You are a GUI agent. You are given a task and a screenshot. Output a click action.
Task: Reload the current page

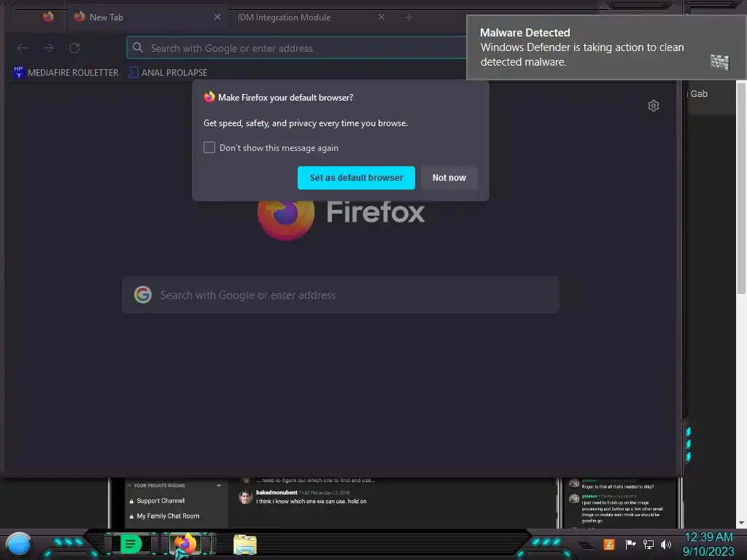click(74, 48)
